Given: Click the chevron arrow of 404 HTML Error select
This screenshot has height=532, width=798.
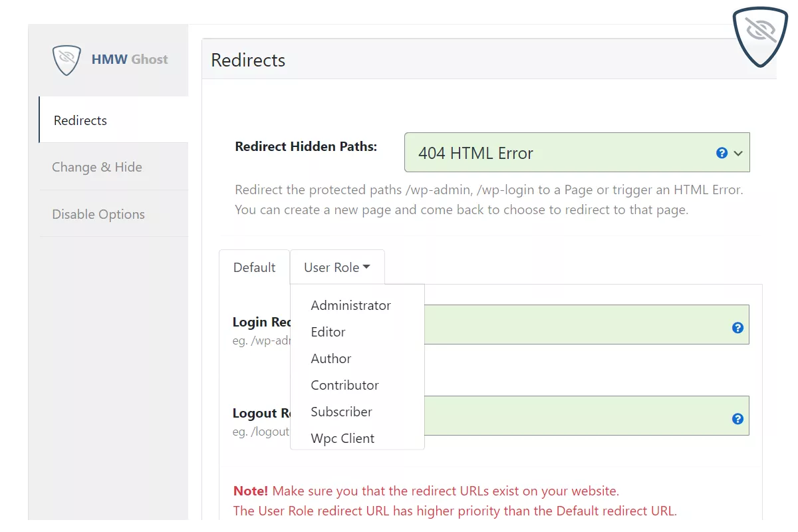Looking at the screenshot, I should coord(738,153).
